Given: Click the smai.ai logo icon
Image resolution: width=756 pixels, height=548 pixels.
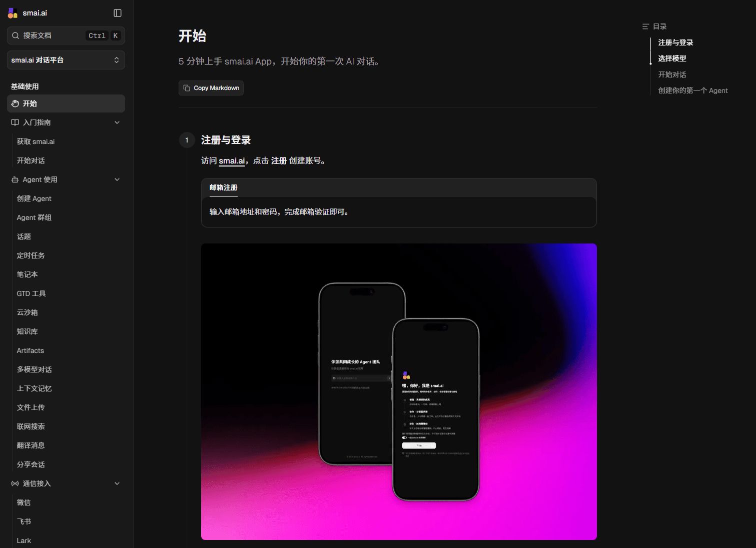Looking at the screenshot, I should coord(13,13).
